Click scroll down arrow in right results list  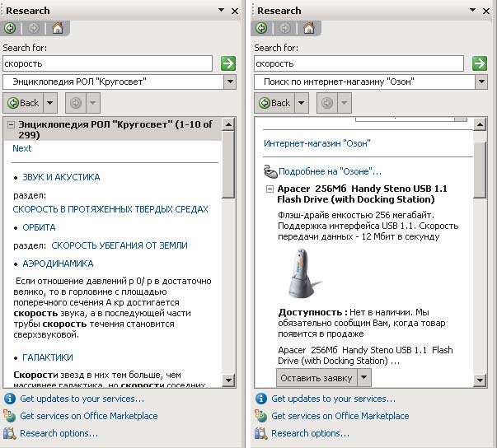point(480,380)
